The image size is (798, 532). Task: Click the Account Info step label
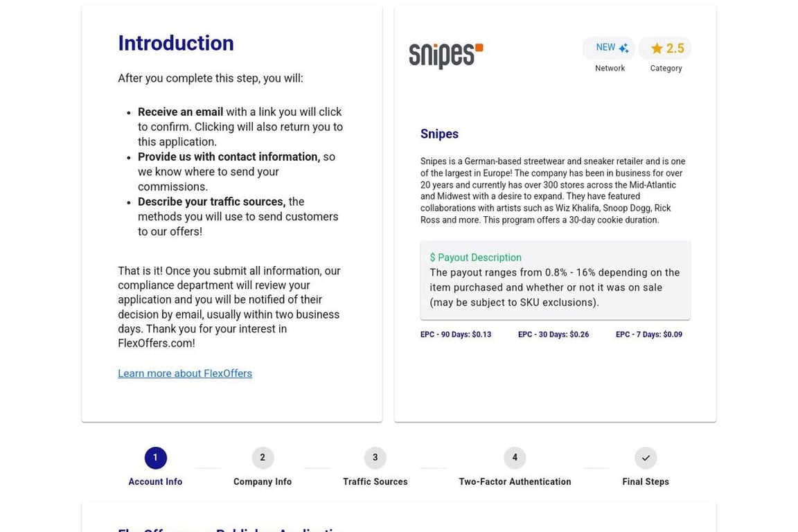(155, 481)
